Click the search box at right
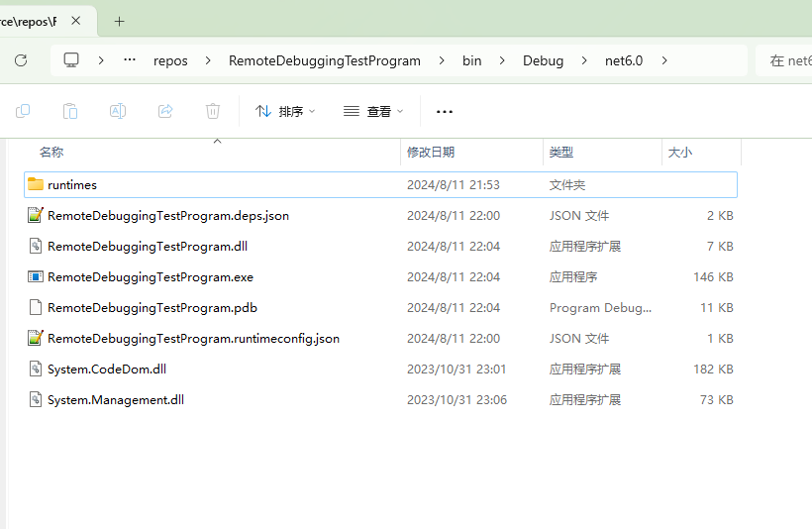Viewport: 812px width, 529px height. point(787,60)
